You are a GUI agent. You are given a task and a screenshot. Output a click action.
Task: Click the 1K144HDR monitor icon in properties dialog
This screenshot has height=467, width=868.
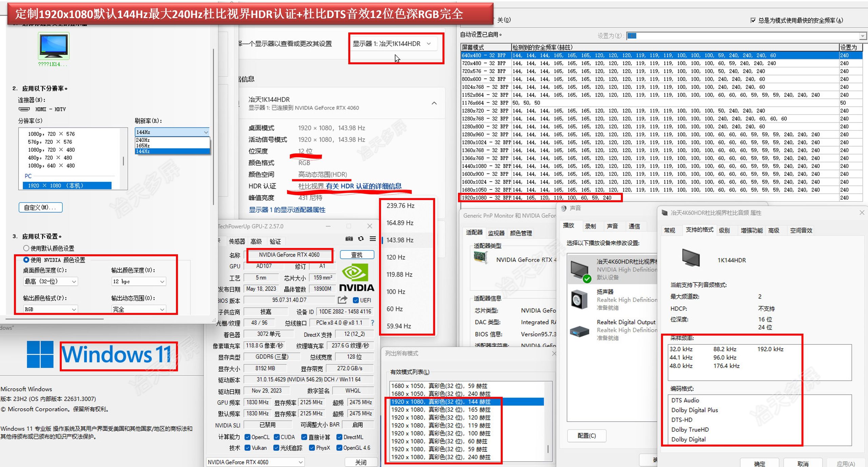[x=690, y=258]
